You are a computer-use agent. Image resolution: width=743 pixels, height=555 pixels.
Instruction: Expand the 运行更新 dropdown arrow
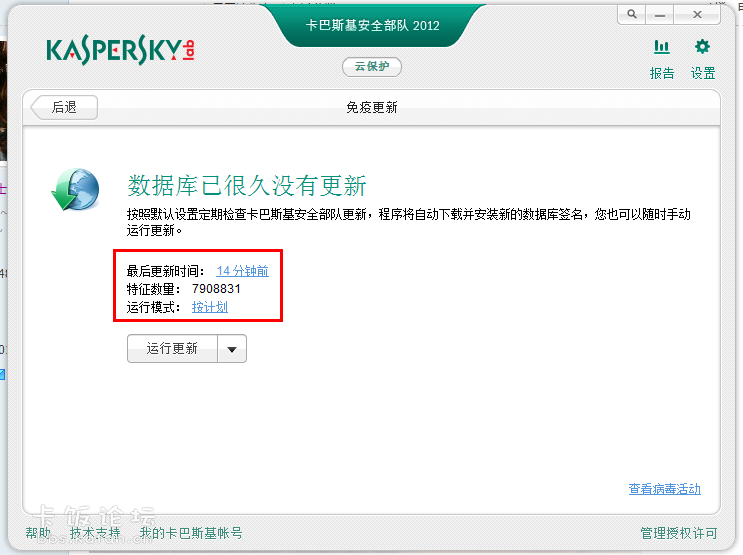click(232, 349)
